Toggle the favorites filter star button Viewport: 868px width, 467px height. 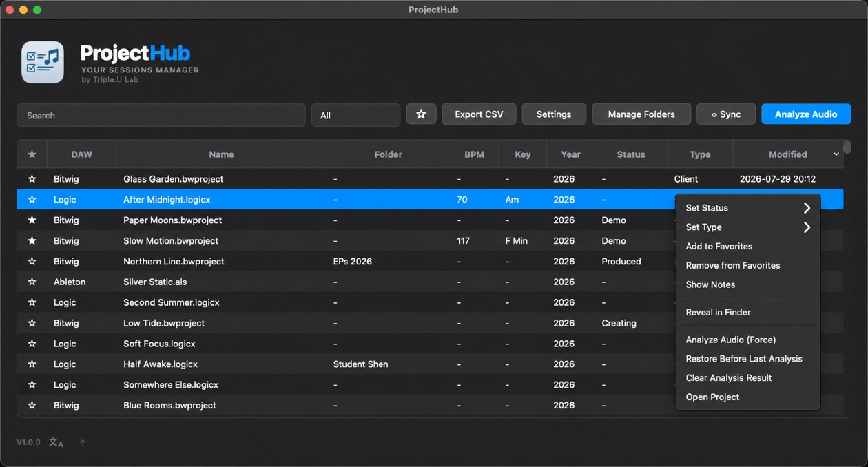point(421,114)
